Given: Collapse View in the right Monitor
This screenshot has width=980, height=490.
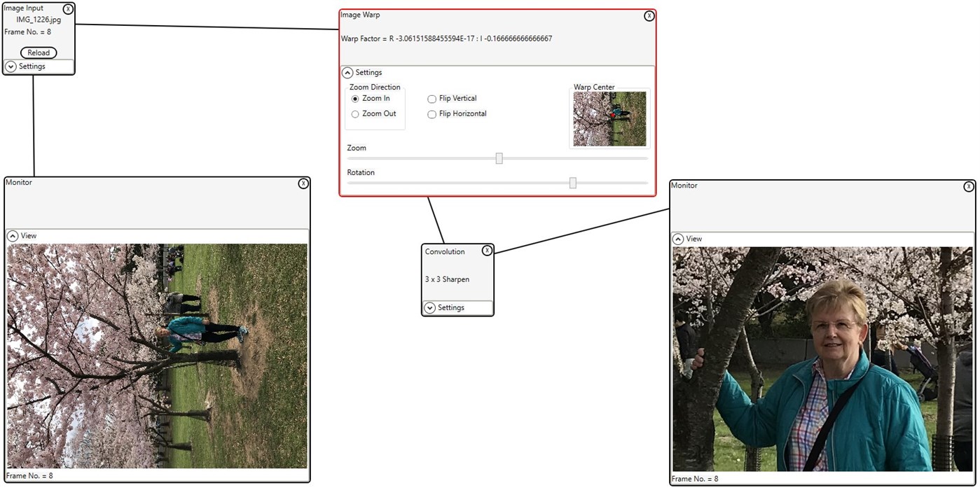Looking at the screenshot, I should tap(678, 239).
